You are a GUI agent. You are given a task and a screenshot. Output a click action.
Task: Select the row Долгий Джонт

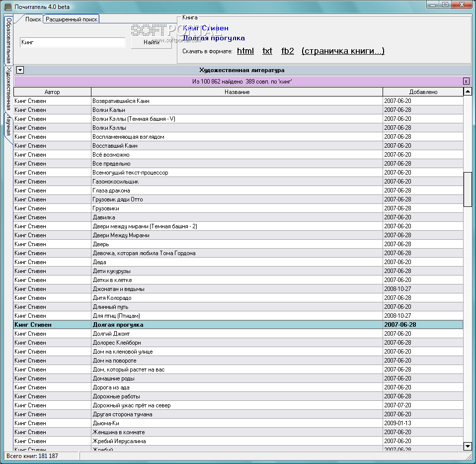[x=238, y=334]
